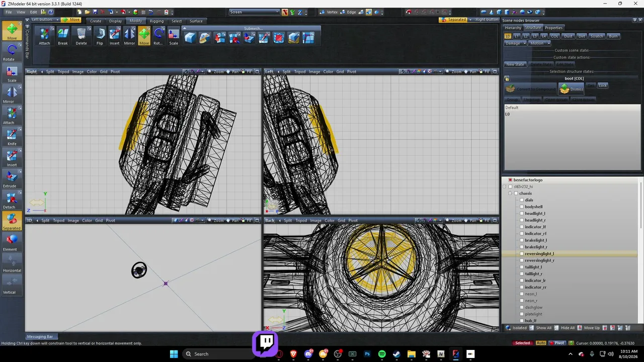
Task: Click the L1 level button
Action: (x=517, y=36)
